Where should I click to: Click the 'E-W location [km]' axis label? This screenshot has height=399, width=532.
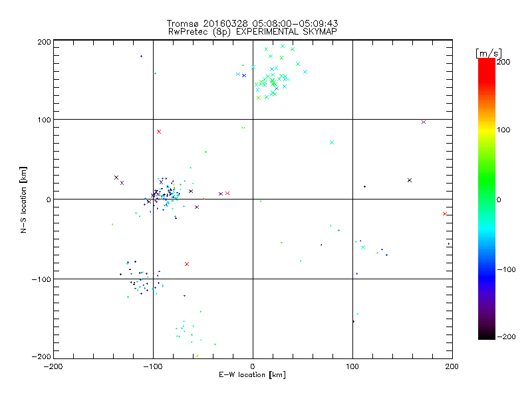[x=252, y=375]
